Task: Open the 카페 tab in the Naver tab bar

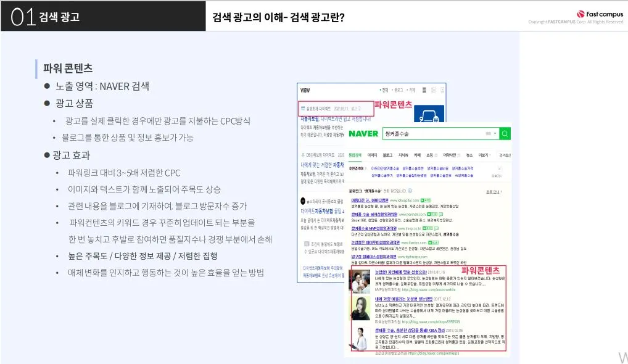Action: click(417, 155)
